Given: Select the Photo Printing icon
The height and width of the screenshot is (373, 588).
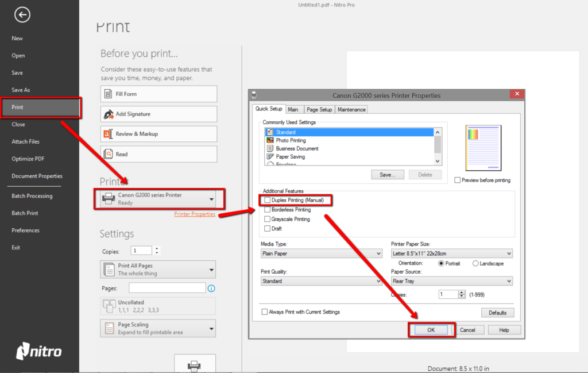Looking at the screenshot, I should [270, 140].
